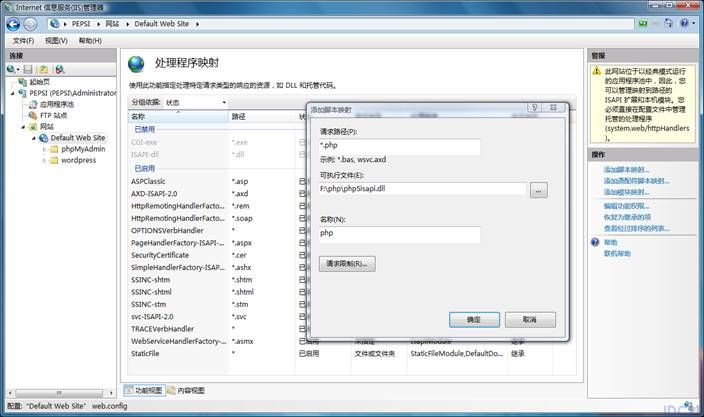Image resolution: width=704 pixels, height=417 pixels.
Task: Click the OK button in the dialog
Action: 474,320
